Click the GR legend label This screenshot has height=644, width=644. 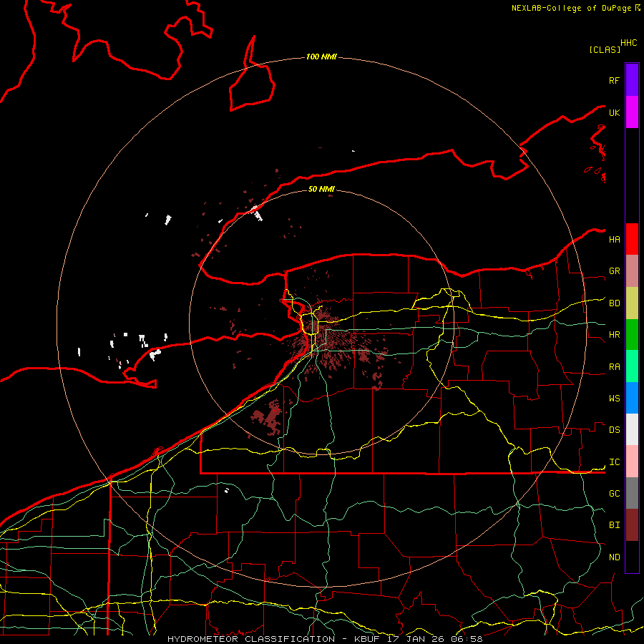615,271
